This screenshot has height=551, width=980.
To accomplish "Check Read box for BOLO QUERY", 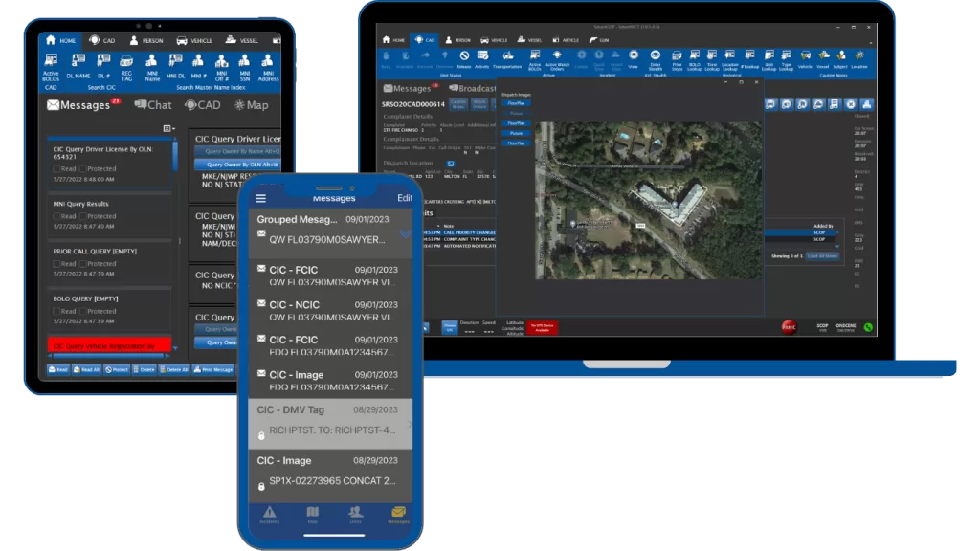I will pyautogui.click(x=57, y=311).
